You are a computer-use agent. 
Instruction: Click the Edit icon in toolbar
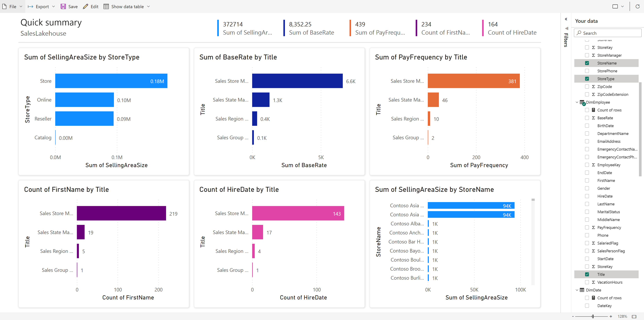85,6
